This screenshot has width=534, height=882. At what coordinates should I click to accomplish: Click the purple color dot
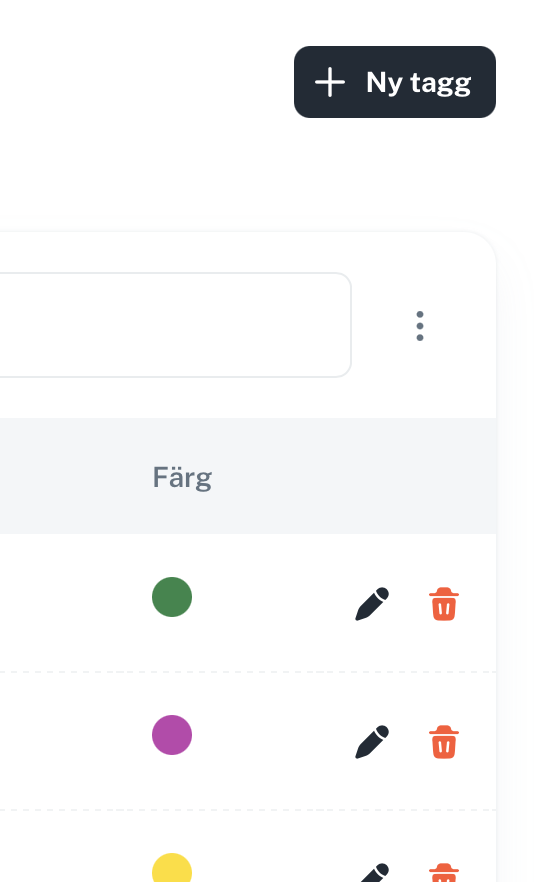pos(172,735)
